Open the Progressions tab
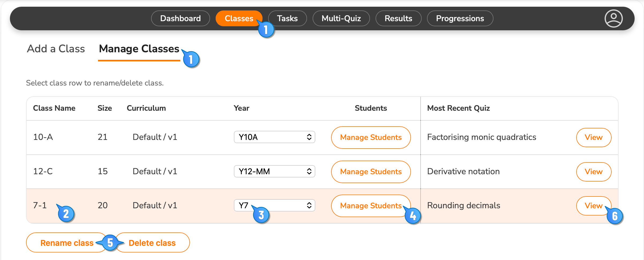The height and width of the screenshot is (260, 644). coord(460,18)
